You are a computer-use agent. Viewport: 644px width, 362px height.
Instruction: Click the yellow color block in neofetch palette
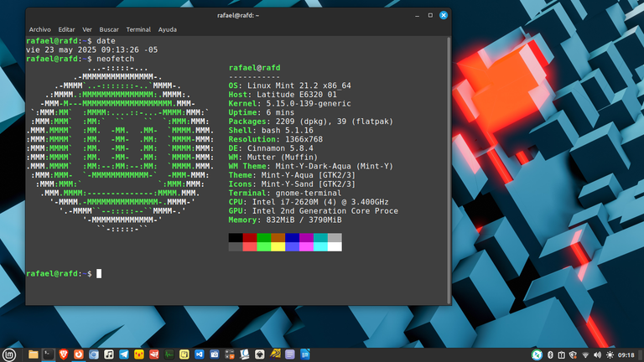click(278, 246)
